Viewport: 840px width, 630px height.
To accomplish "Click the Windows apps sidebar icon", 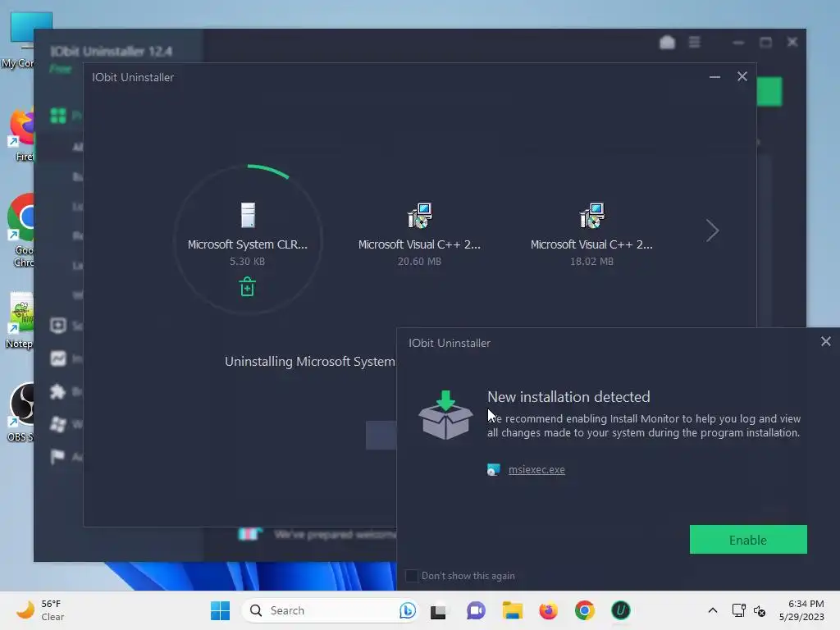I will point(58,424).
